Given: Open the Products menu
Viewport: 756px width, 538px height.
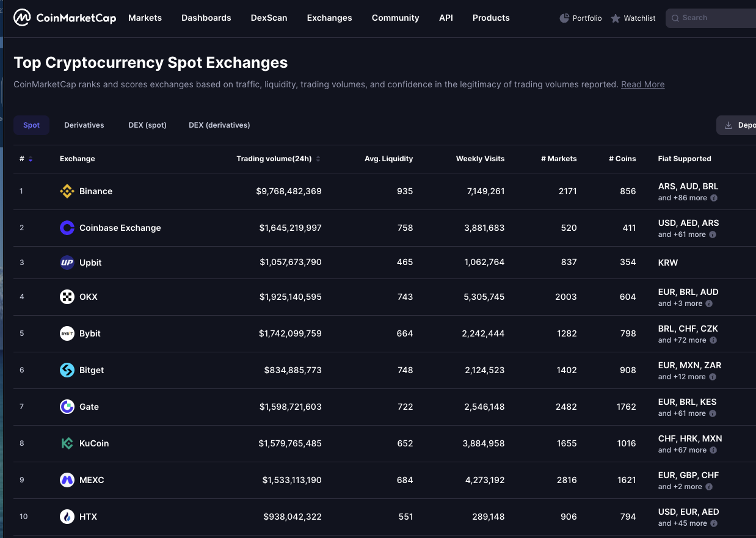Looking at the screenshot, I should click(491, 18).
